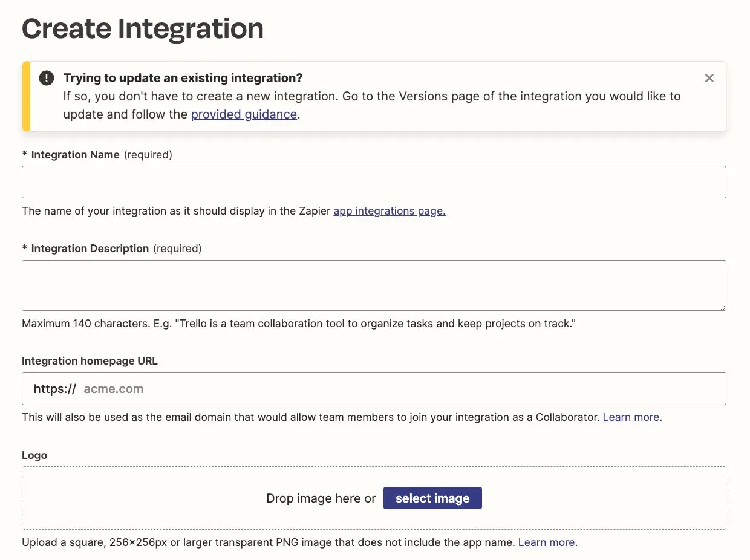This screenshot has width=750, height=560.
Task: Click the select image button
Action: pos(432,498)
